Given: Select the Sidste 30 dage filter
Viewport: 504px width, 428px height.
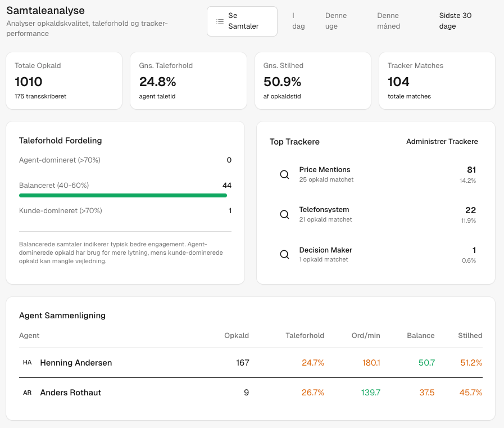Looking at the screenshot, I should [x=455, y=21].
